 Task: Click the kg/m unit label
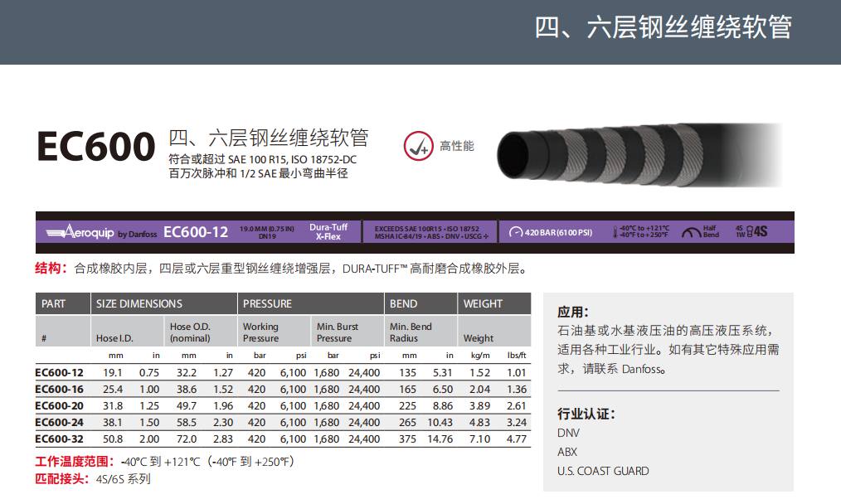pos(480,356)
